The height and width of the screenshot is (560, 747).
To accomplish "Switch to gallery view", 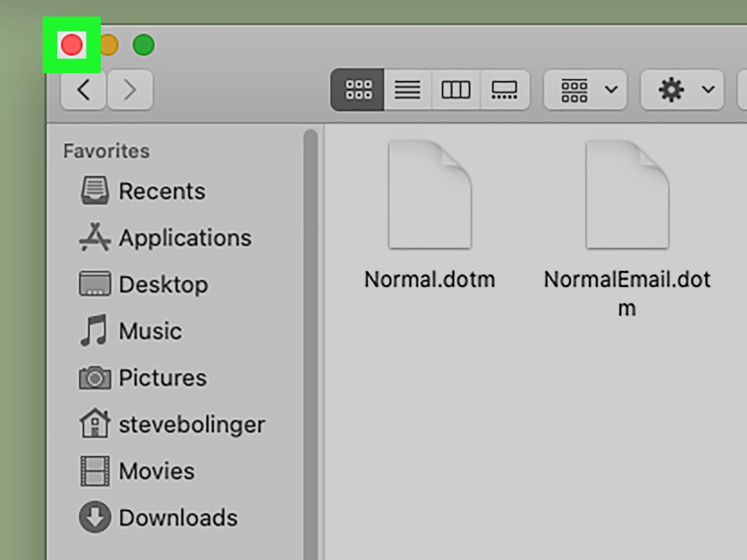I will coord(504,90).
